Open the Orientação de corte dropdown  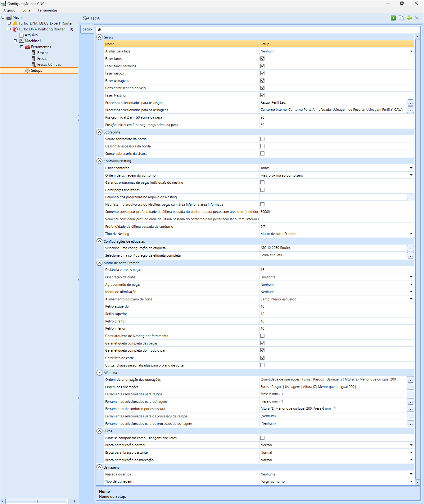click(411, 277)
